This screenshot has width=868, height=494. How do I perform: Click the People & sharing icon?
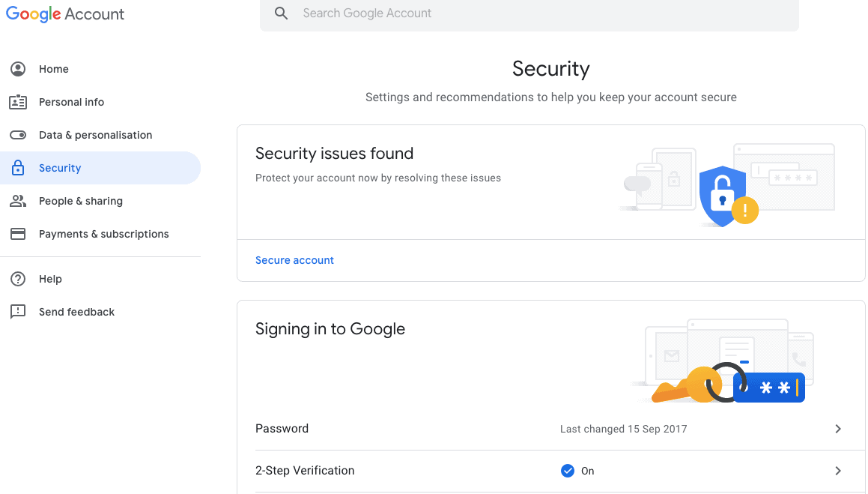(18, 201)
